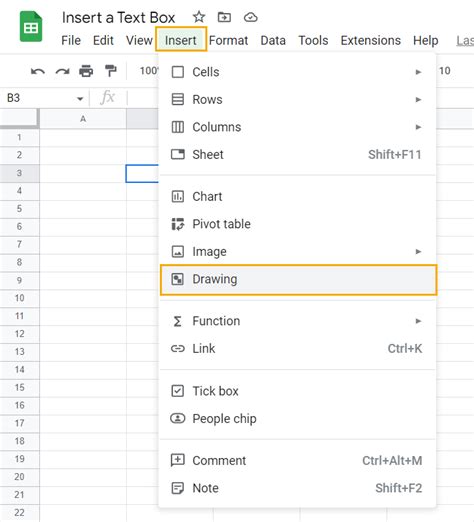This screenshot has height=522, width=474.
Task: Move document to folder icon
Action: 224,17
